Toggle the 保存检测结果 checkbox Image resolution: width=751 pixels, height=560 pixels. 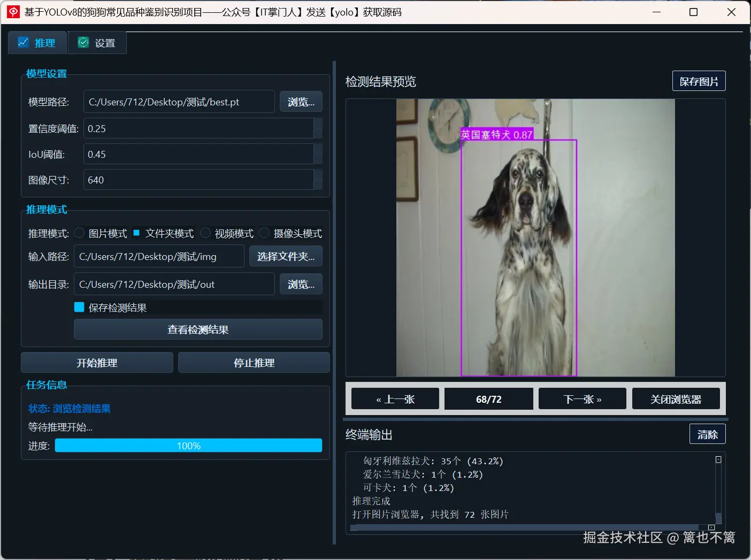[79, 307]
